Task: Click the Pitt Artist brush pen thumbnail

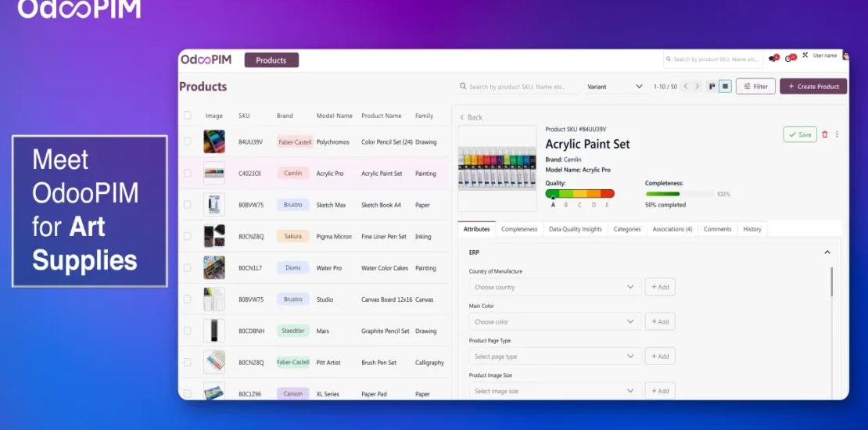Action: point(214,363)
